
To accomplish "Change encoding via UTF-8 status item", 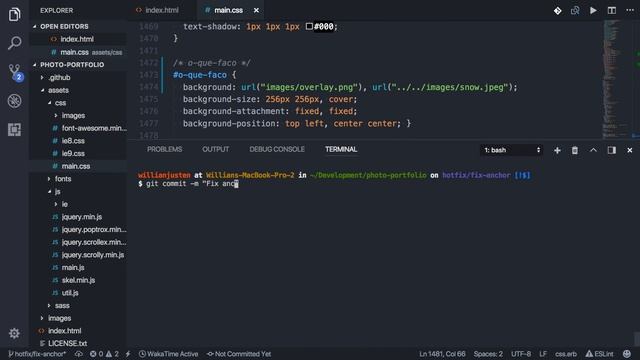I will click(x=521, y=354).
